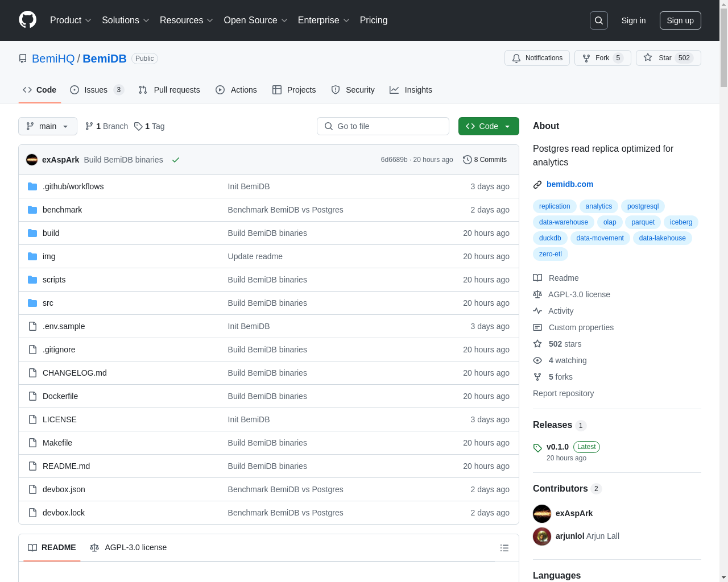Image resolution: width=728 pixels, height=582 pixels.
Task: Expand the Resources menu dropdown
Action: pos(187,20)
